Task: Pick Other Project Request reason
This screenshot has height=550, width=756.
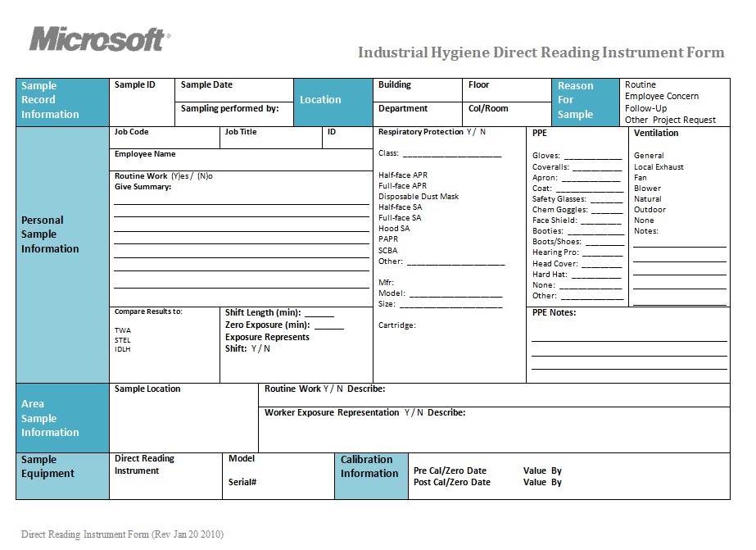Action: coord(669,120)
